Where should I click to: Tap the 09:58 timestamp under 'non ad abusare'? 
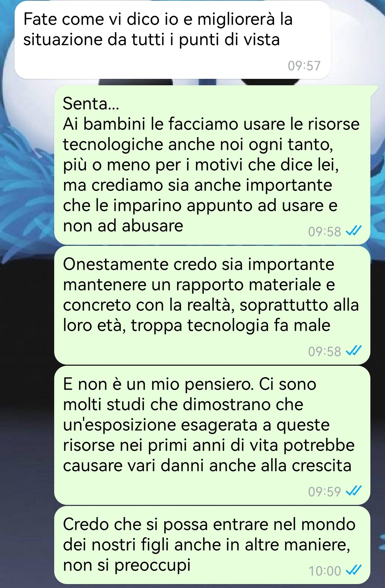pyautogui.click(x=325, y=232)
